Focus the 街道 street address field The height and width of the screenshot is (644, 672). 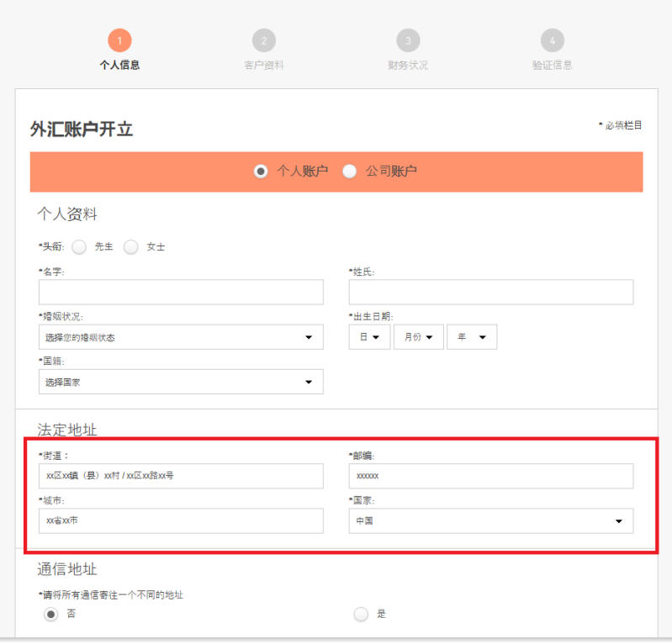pyautogui.click(x=181, y=476)
